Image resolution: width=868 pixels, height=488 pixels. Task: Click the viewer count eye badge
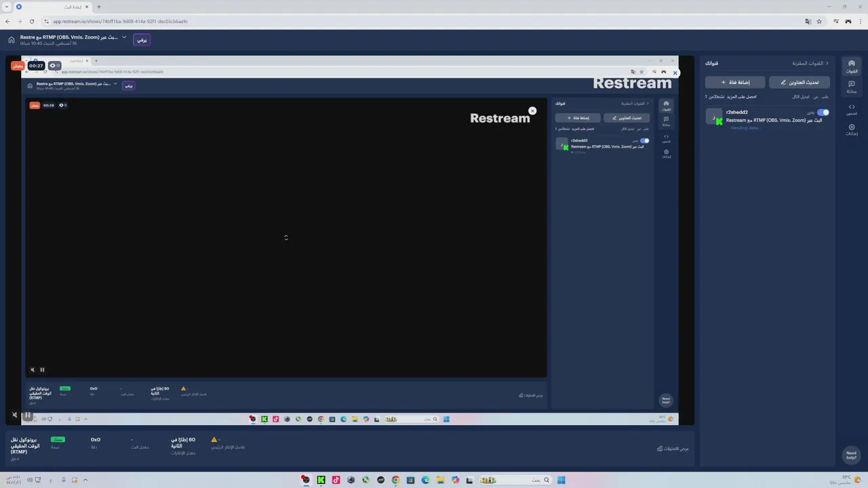tap(55, 66)
